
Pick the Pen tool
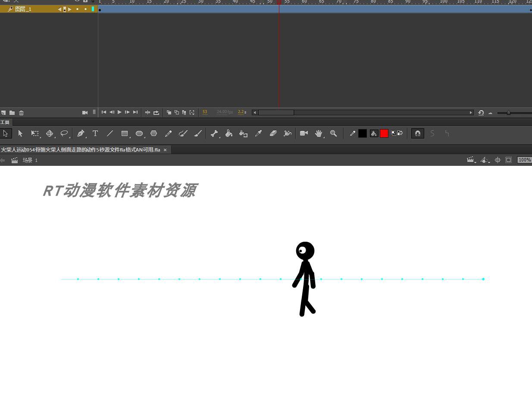81,133
